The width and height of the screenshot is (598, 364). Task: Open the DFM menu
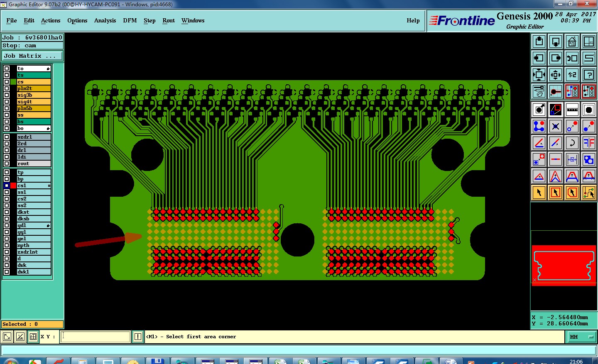(x=130, y=20)
